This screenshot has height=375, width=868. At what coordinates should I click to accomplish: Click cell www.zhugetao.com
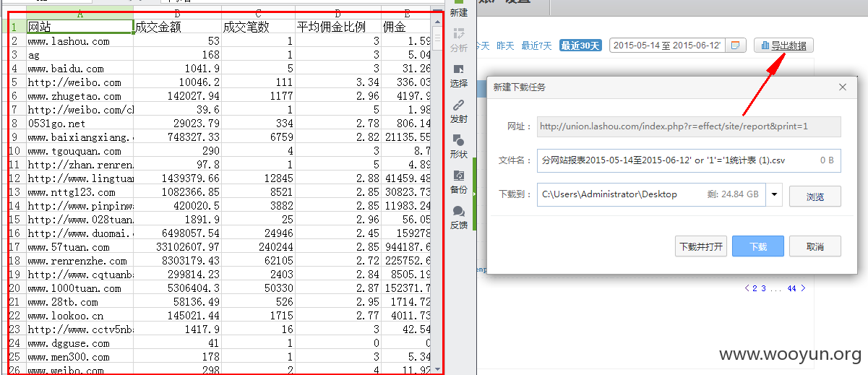click(x=80, y=96)
